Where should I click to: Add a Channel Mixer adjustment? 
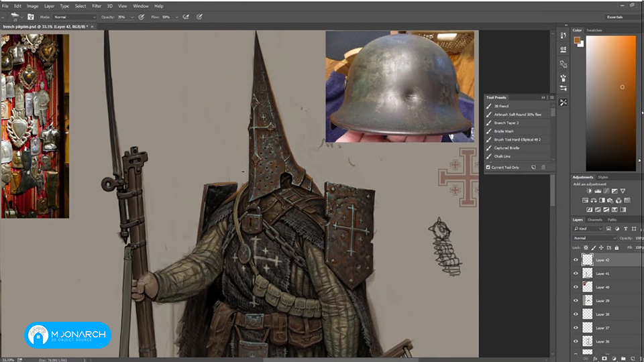click(x=619, y=200)
